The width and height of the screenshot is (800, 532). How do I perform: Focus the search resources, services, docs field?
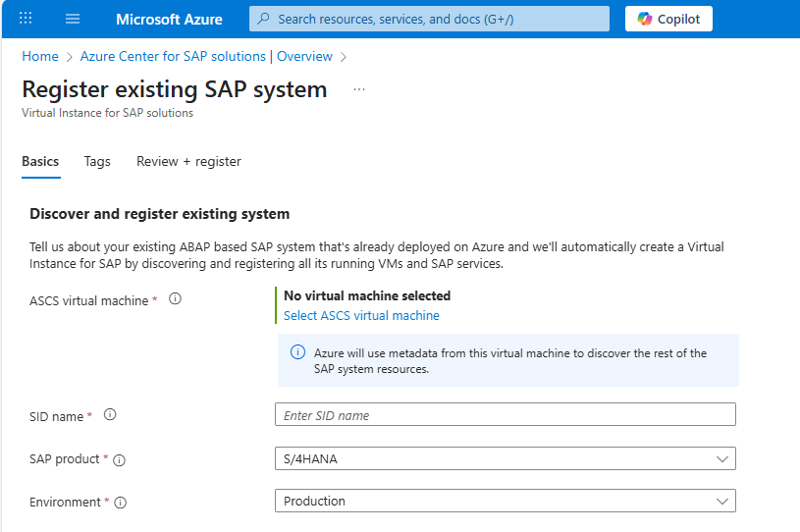[x=429, y=19]
